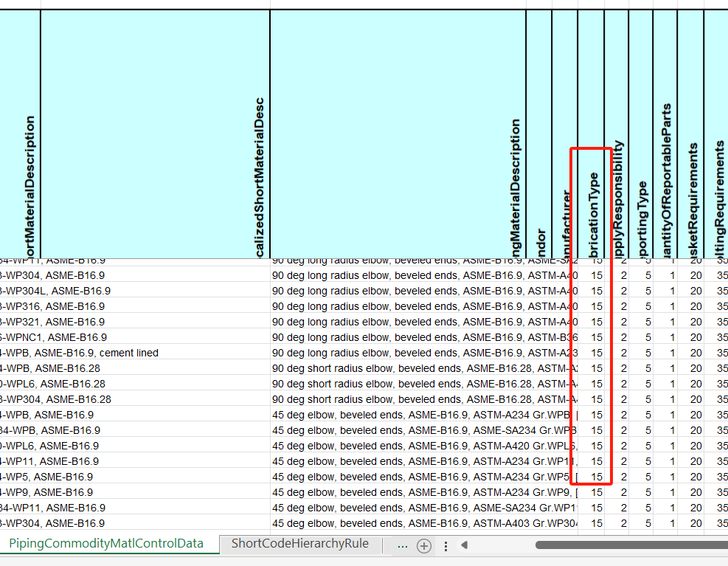Select the ReportingType column header
The width and height of the screenshot is (728, 566).
641,134
